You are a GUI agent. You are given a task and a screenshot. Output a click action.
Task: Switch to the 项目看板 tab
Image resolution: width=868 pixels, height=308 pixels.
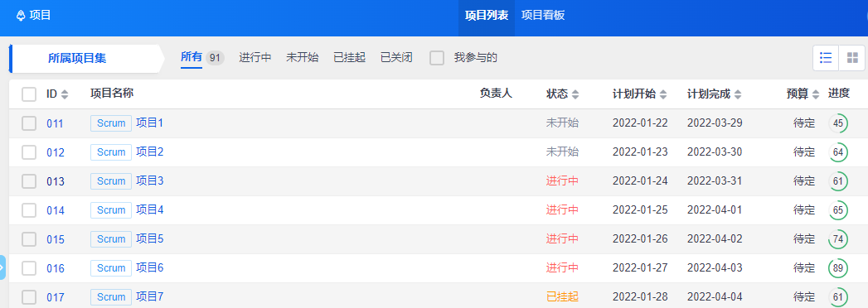coord(543,16)
